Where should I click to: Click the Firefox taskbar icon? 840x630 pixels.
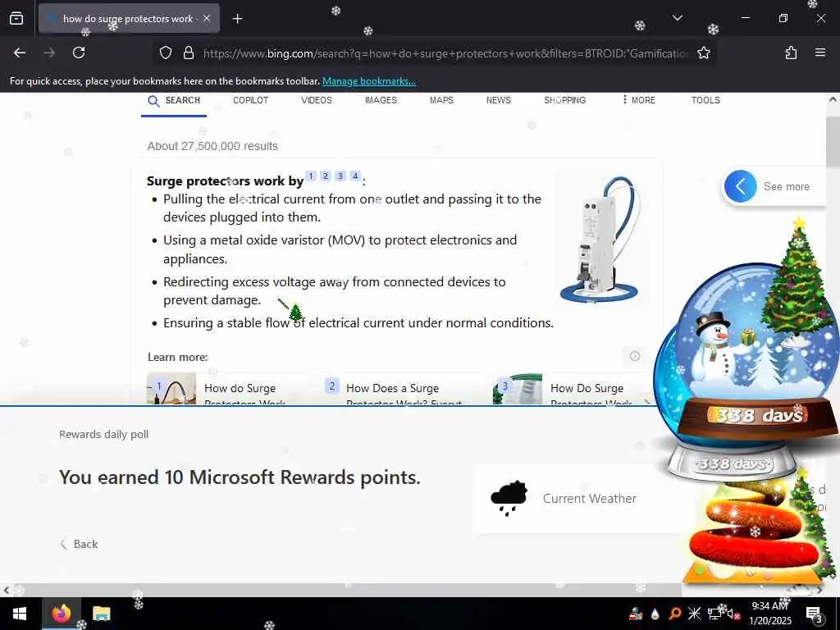pyautogui.click(x=62, y=614)
